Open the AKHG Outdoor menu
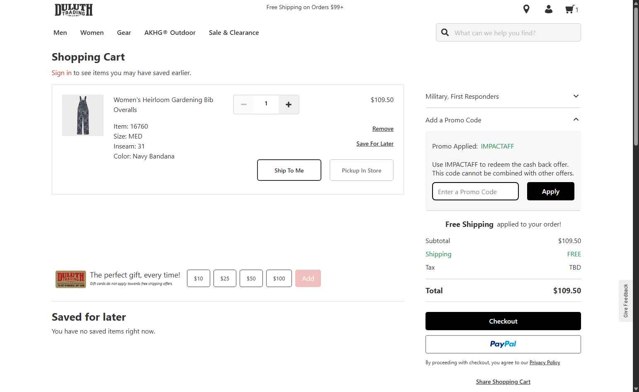This screenshot has width=639, height=392. pyautogui.click(x=170, y=33)
